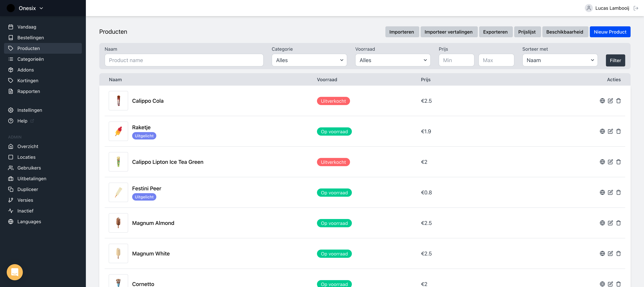Image resolution: width=644 pixels, height=287 pixels.
Task: Open Rapporten in sidebar
Action: (x=43, y=91)
